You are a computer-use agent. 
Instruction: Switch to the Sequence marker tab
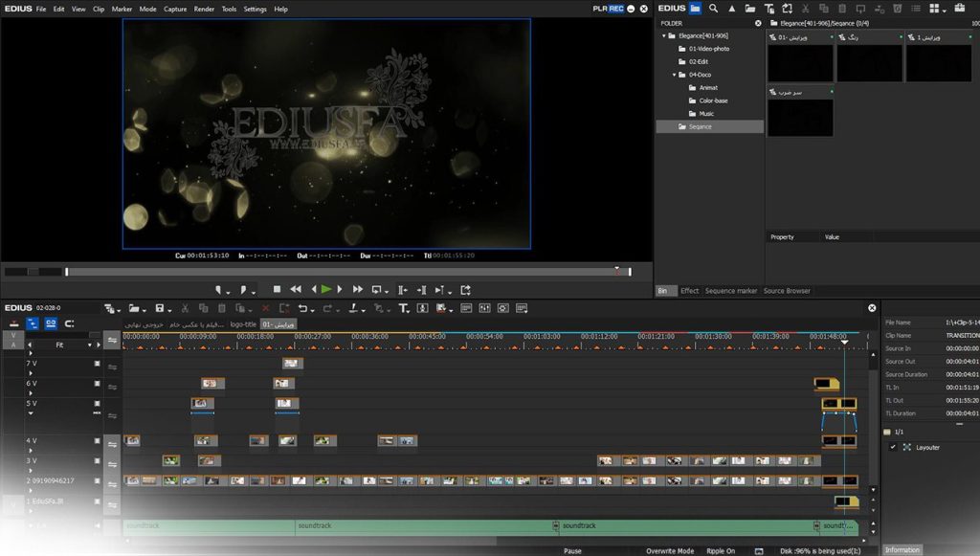pos(730,291)
